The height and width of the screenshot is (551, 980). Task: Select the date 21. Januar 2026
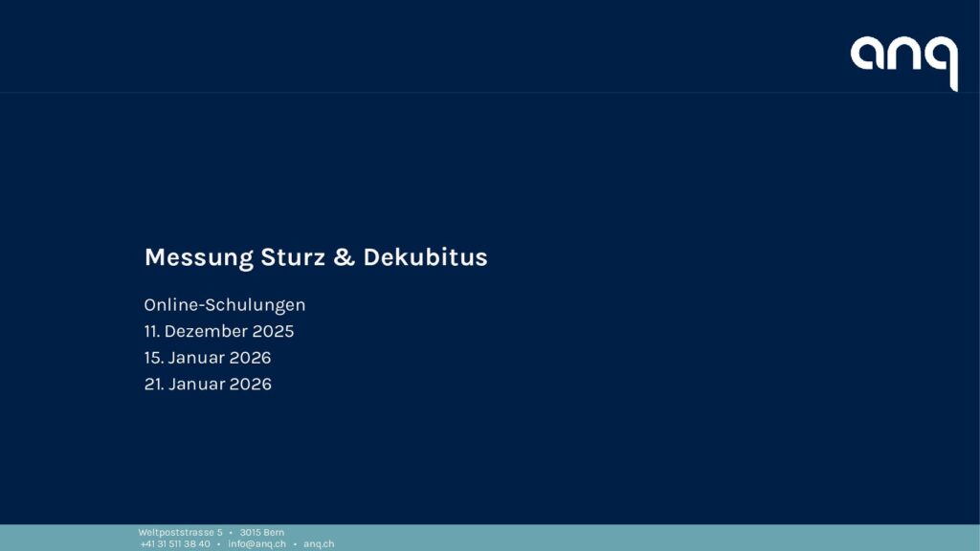pyautogui.click(x=208, y=385)
